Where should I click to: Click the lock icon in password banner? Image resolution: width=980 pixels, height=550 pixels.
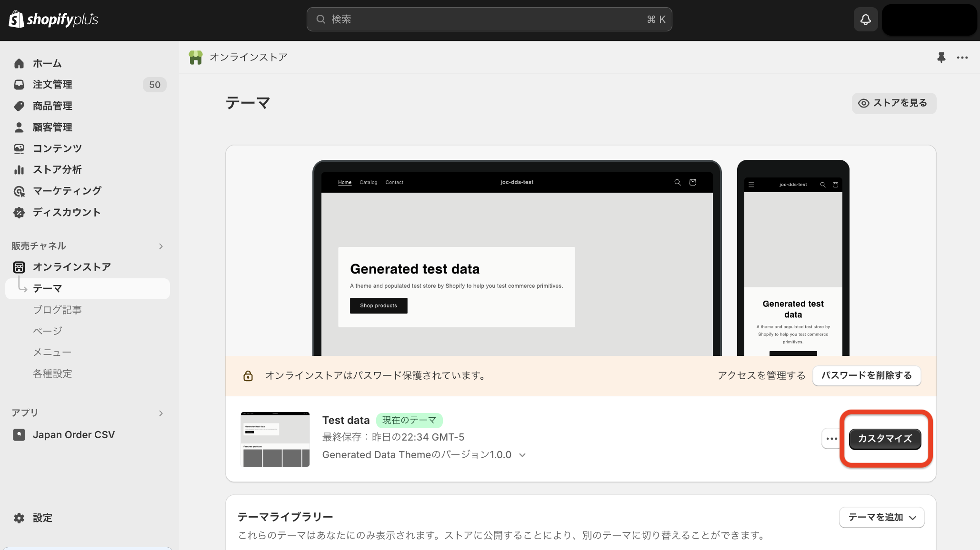click(x=248, y=375)
